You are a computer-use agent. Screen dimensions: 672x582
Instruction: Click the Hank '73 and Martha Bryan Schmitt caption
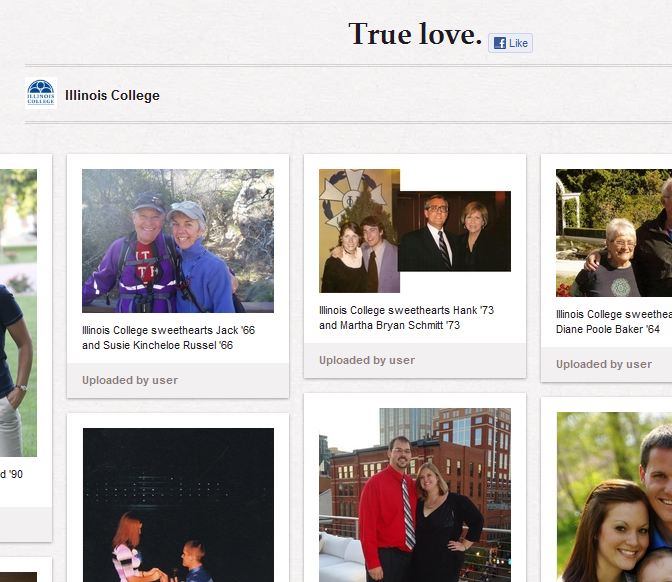pyautogui.click(x=406, y=318)
